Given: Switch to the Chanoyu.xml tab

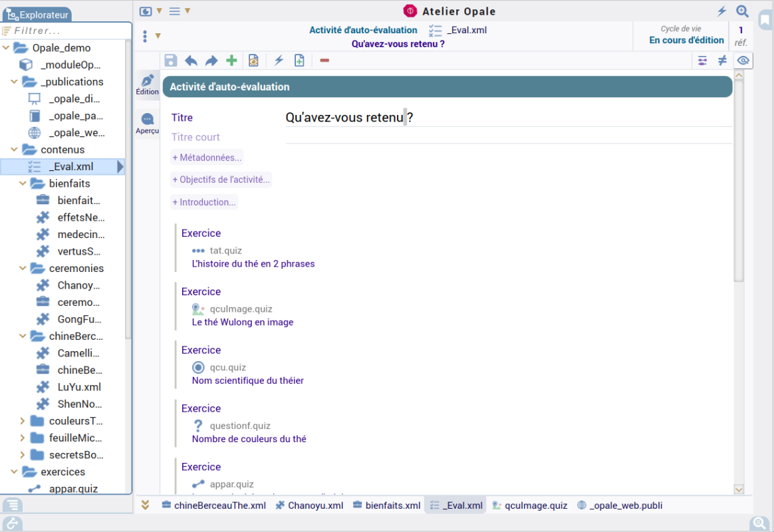Looking at the screenshot, I should (309, 505).
